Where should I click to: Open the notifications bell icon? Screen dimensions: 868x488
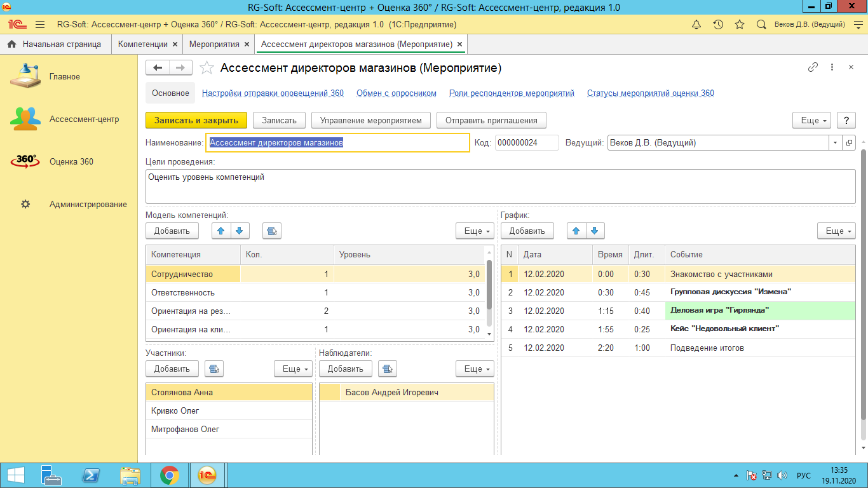[x=696, y=25]
